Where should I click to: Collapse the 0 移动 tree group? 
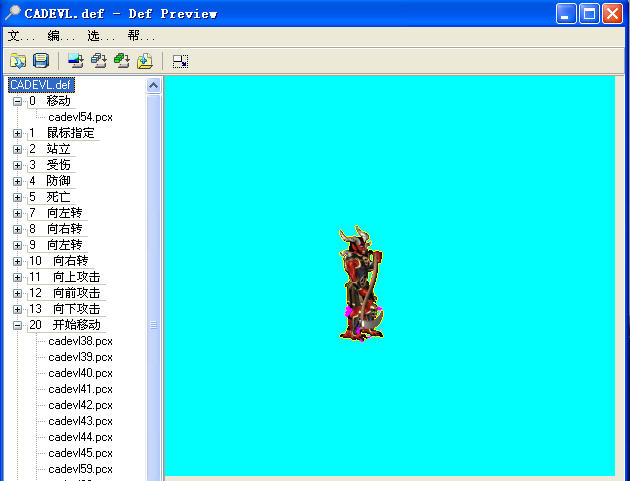pyautogui.click(x=17, y=101)
